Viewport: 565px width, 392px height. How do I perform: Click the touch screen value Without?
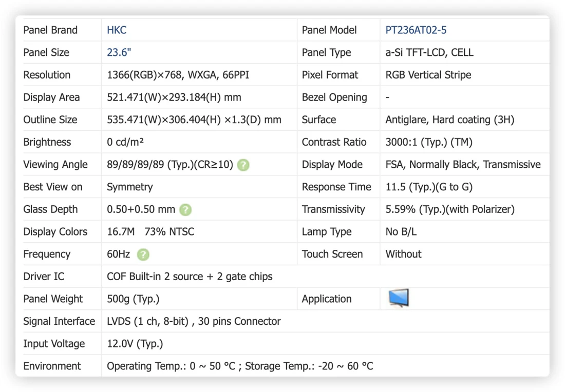tap(403, 254)
